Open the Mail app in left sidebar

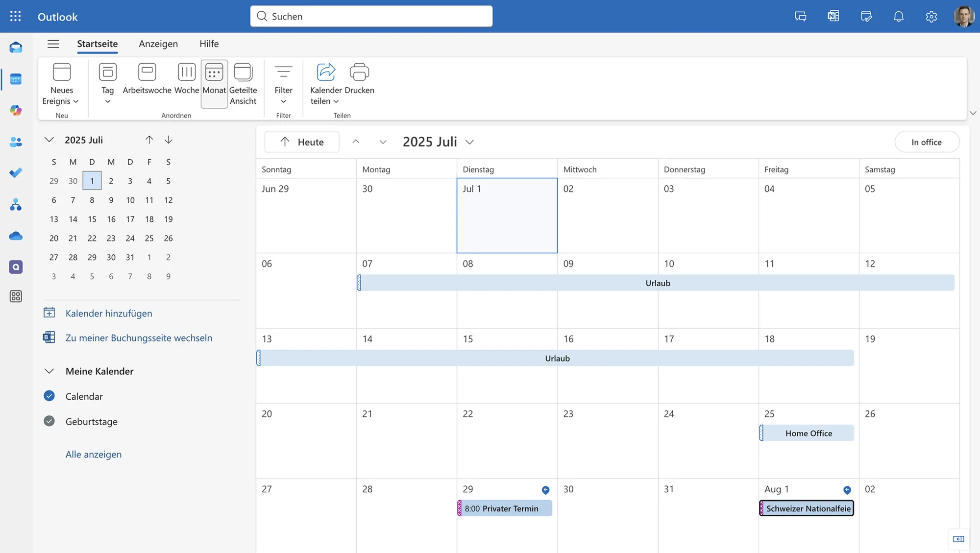(16, 48)
